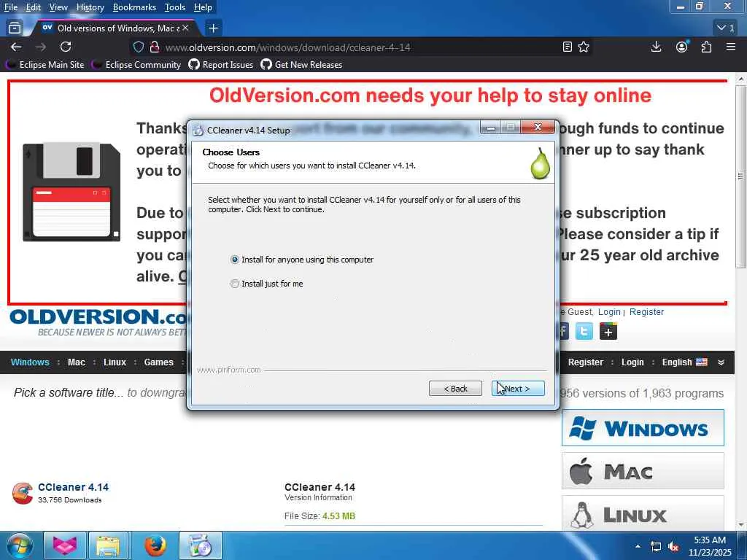Open the Tools menu

(x=175, y=7)
